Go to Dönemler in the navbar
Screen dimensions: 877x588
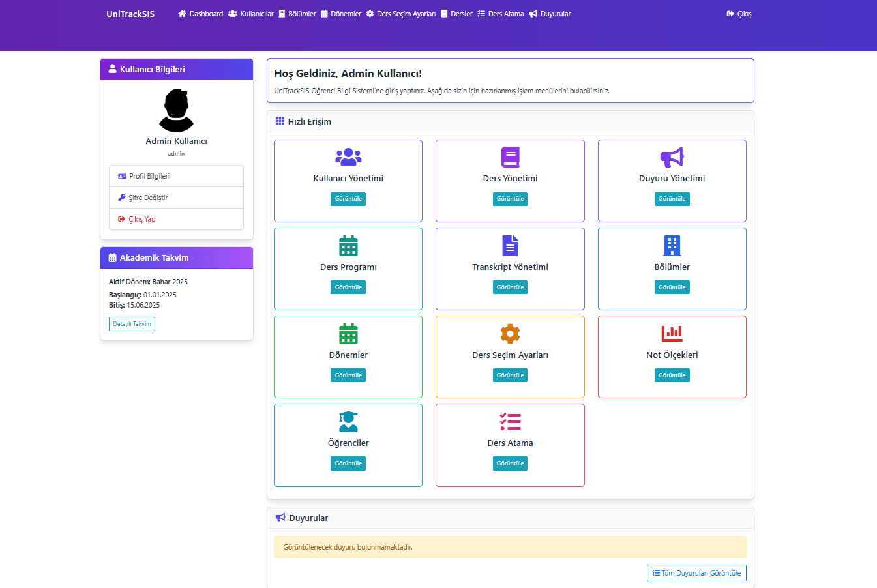point(341,14)
